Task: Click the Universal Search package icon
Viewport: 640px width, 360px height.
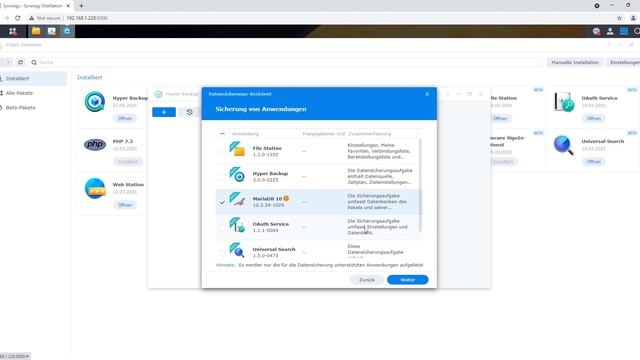Action: (x=564, y=145)
